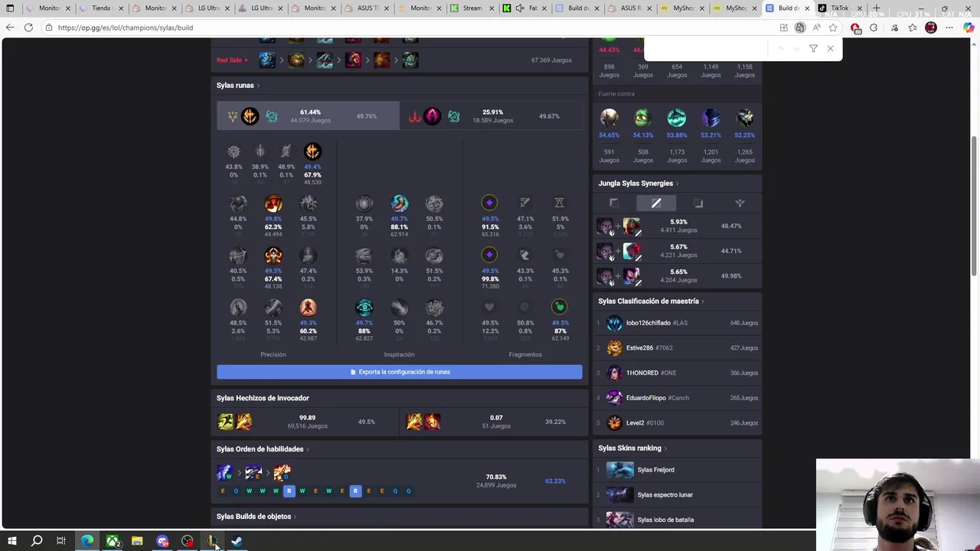The height and width of the screenshot is (551, 980).
Task: Reload the op.gg page
Action: pyautogui.click(x=28, y=28)
